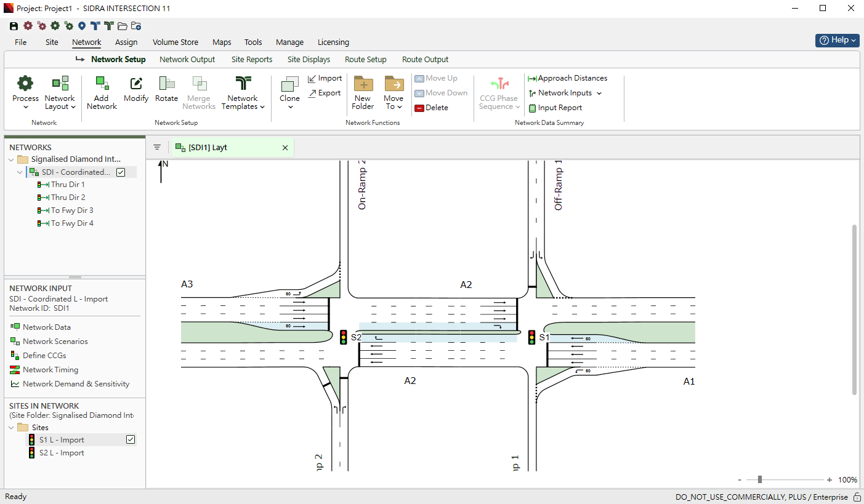This screenshot has height=504, width=864.
Task: Click the zoom in plus button
Action: pyautogui.click(x=830, y=480)
